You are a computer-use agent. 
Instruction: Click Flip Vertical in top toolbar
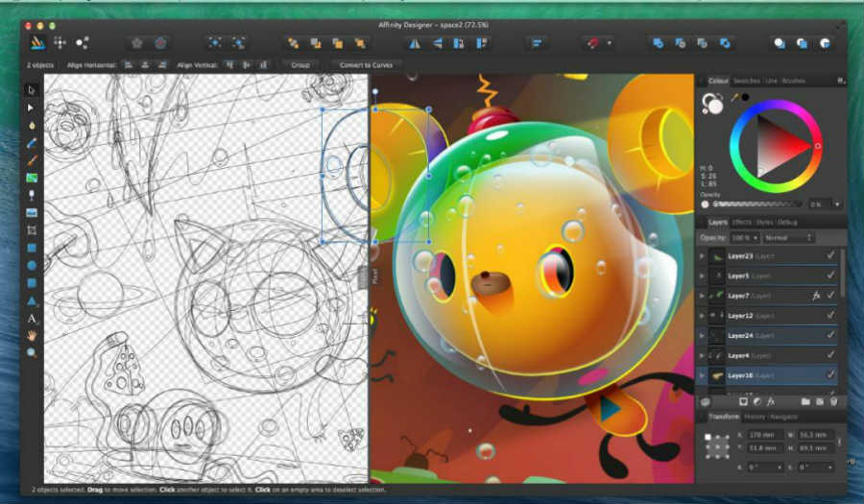tap(437, 43)
